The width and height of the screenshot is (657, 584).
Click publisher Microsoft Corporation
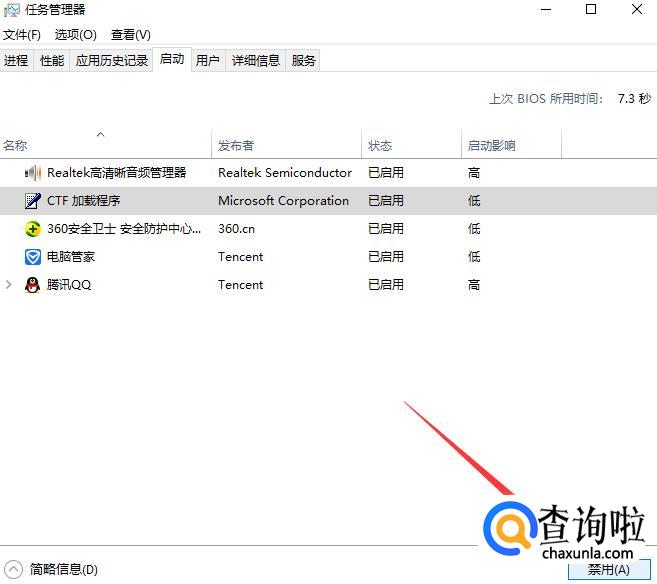(283, 201)
